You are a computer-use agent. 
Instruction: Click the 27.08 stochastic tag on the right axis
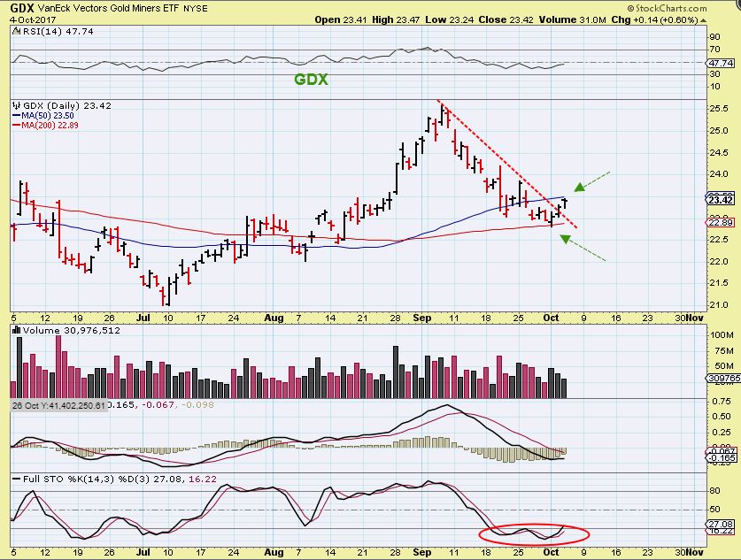pyautogui.click(x=721, y=524)
